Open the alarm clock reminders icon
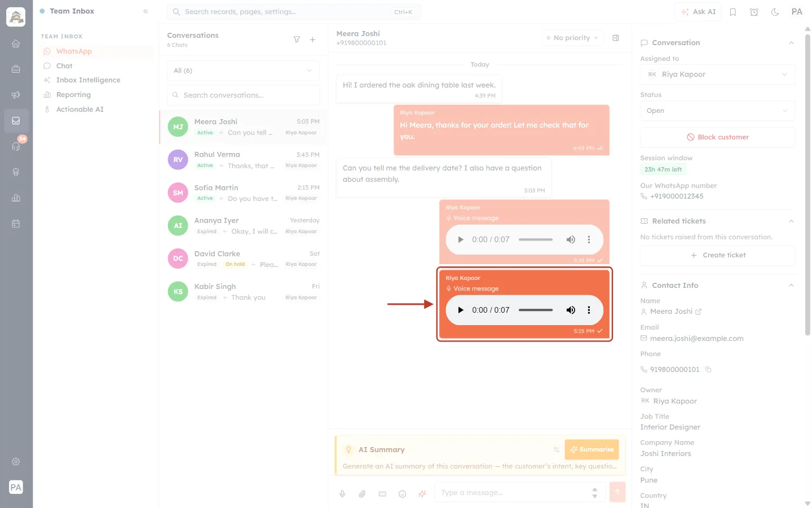 (x=754, y=12)
